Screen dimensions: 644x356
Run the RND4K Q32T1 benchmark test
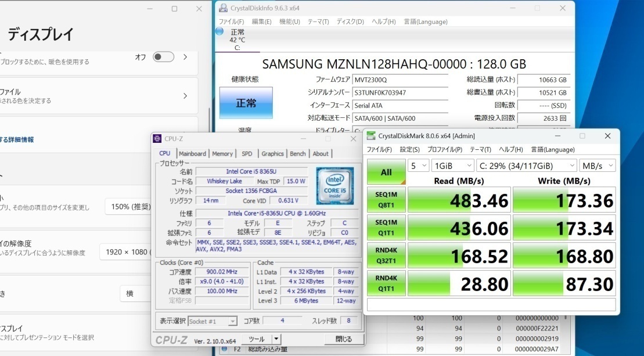click(386, 255)
